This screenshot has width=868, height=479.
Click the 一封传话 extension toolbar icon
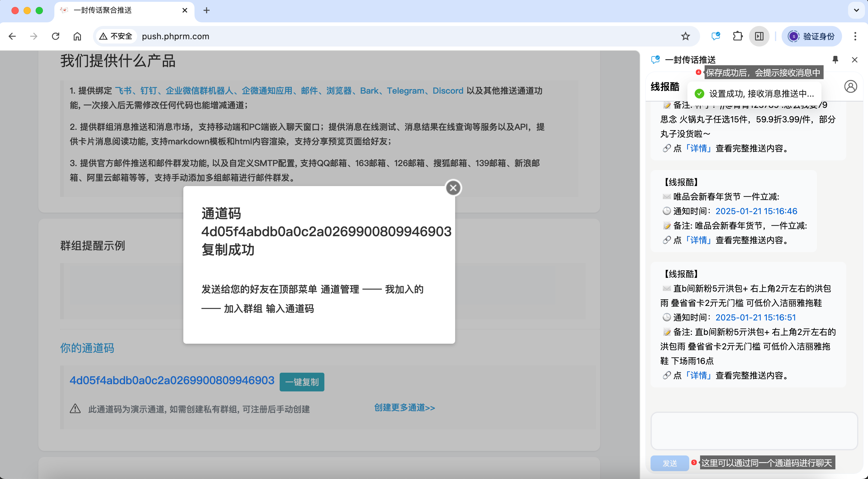tap(715, 36)
